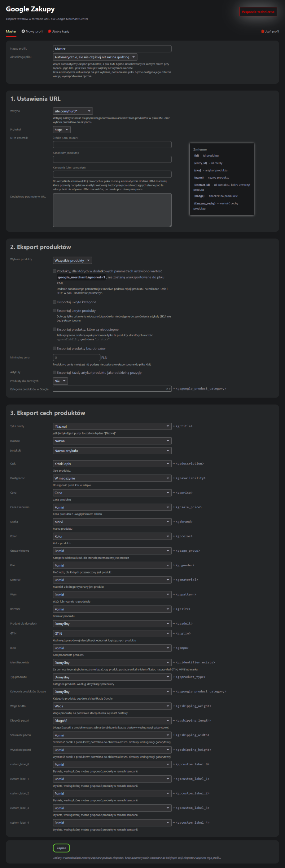Click the plus icon beside Nowy profil
The width and height of the screenshot is (285, 868).
pos(23,31)
